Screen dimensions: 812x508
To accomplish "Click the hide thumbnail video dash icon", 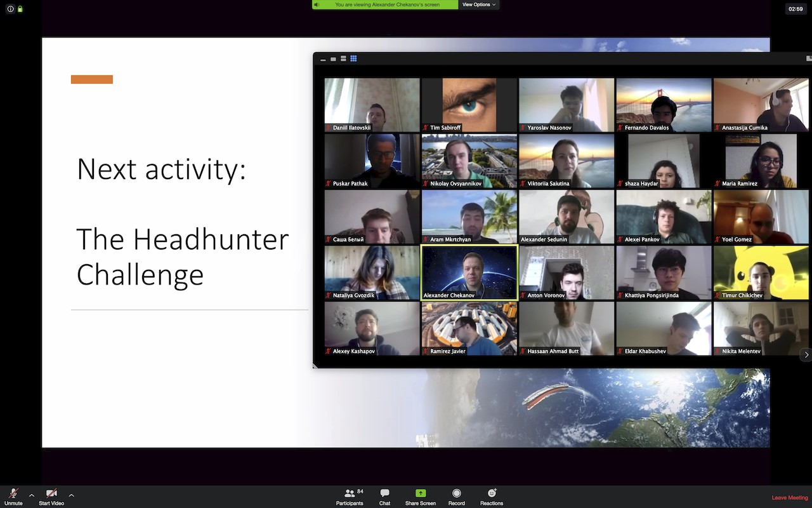I will click(x=323, y=59).
